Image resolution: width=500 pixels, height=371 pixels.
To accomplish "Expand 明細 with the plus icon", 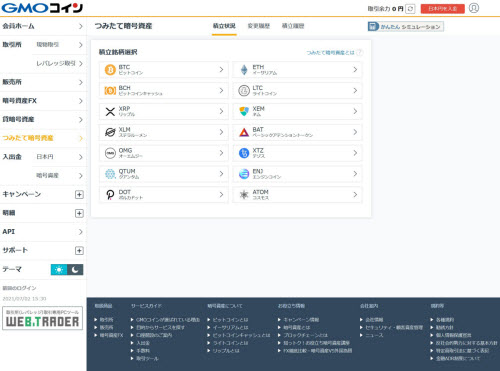I will (79, 213).
